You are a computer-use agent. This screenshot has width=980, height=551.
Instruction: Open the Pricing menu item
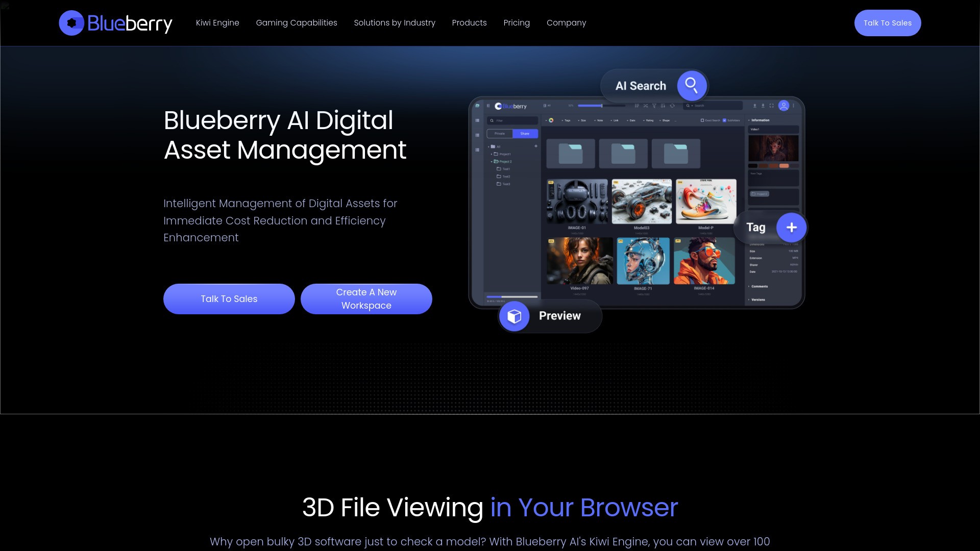(517, 22)
